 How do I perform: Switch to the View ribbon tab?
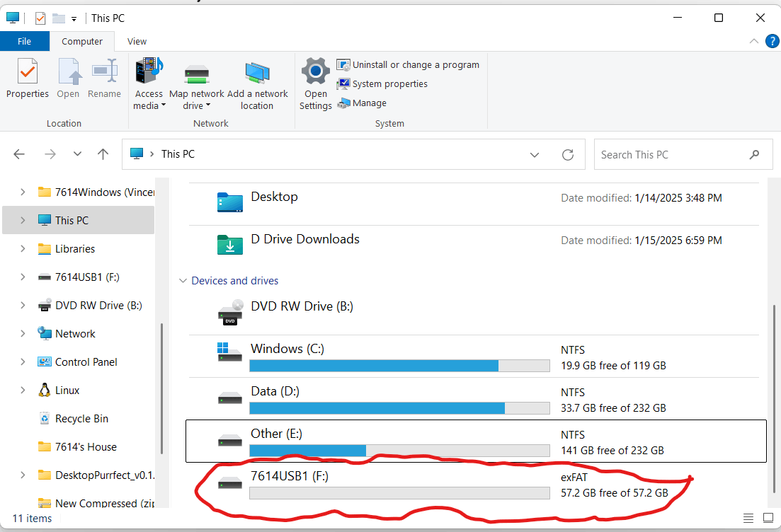point(136,41)
